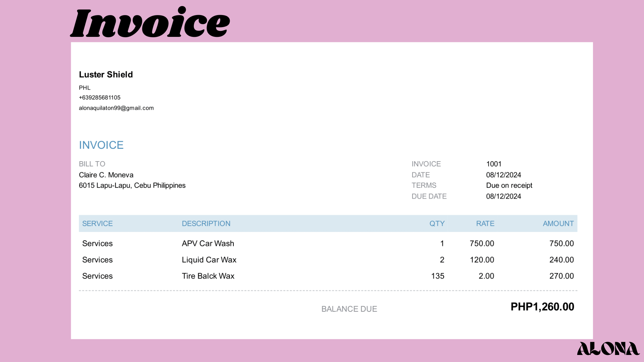
Task: Click the Lapu-Lapu, Cebu billing address
Action: (132, 185)
